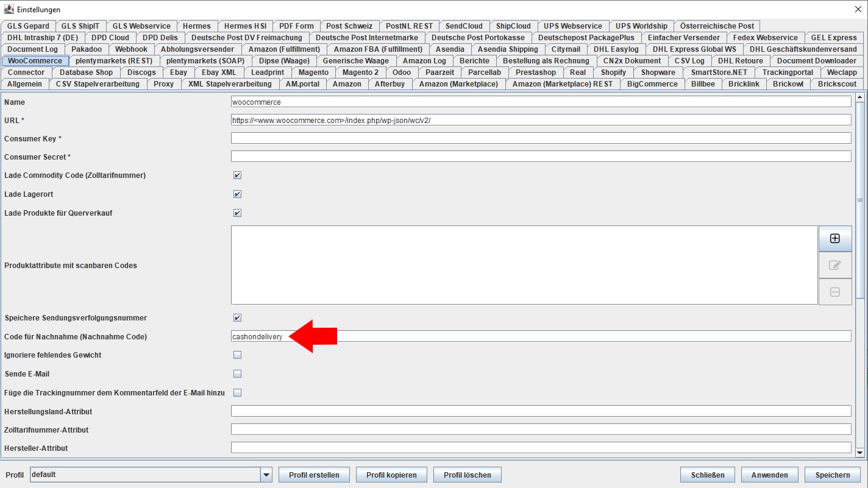Switch to UPS Webservice tab
Screen dimensions: 868x488
click(573, 26)
